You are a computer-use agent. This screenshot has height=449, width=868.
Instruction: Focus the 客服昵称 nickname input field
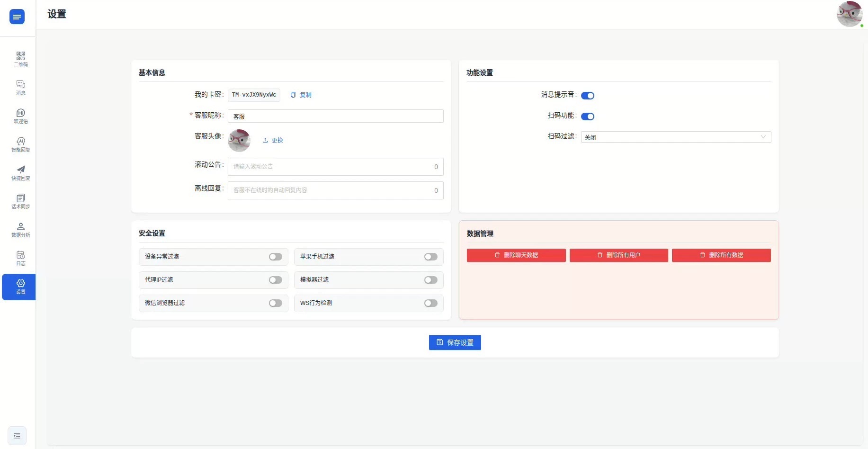pos(336,116)
